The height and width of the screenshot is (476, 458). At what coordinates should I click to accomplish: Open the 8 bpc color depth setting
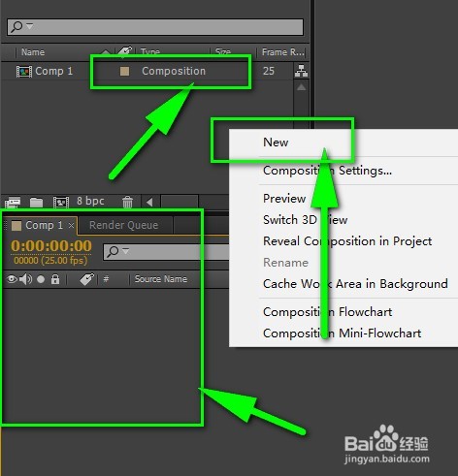(x=90, y=201)
